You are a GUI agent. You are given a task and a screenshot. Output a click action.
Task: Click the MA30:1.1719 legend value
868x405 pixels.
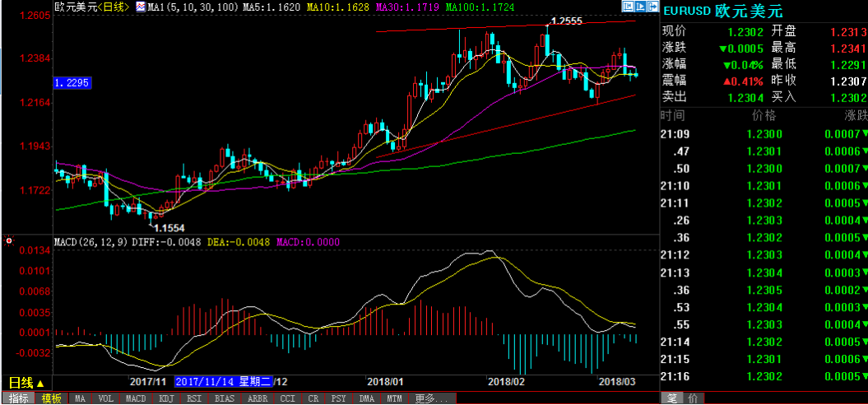[407, 7]
